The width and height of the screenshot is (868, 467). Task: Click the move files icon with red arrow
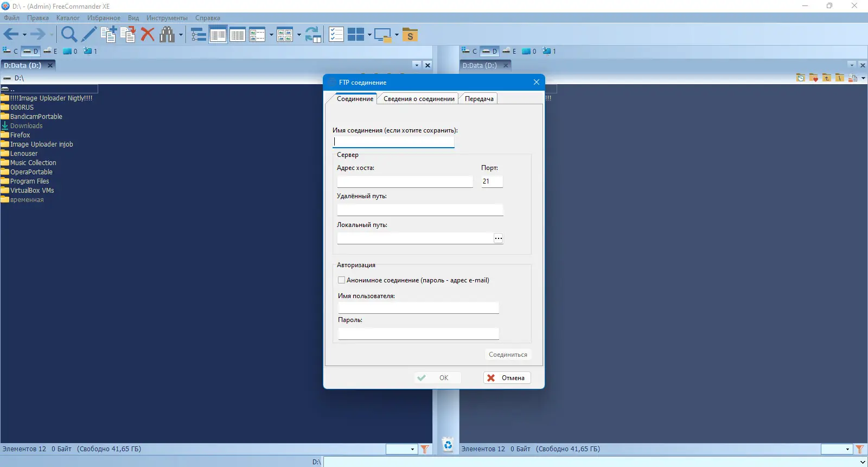[x=128, y=35]
